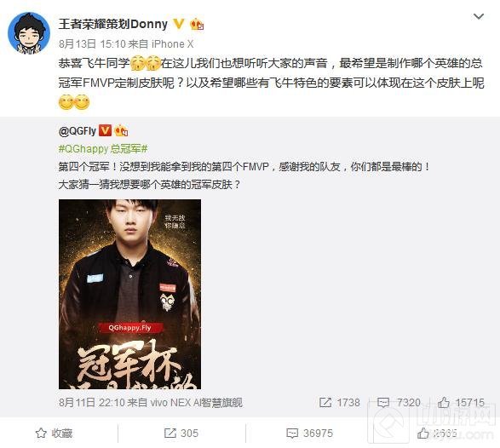The width and height of the screenshot is (500, 448).
Task: Open the @QGFly user link
Action: [78, 130]
